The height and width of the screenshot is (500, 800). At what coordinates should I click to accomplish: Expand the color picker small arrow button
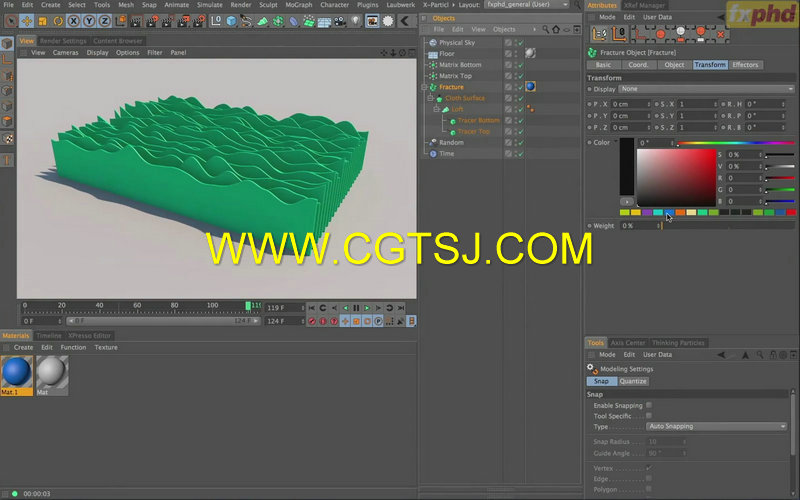coord(627,202)
